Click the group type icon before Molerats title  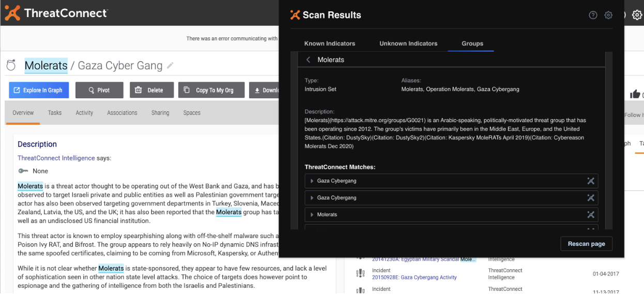tap(11, 65)
